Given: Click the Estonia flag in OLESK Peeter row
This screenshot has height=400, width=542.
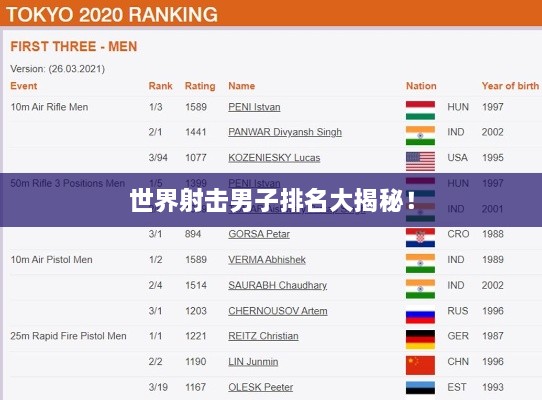Looking at the screenshot, I should pos(420,388).
